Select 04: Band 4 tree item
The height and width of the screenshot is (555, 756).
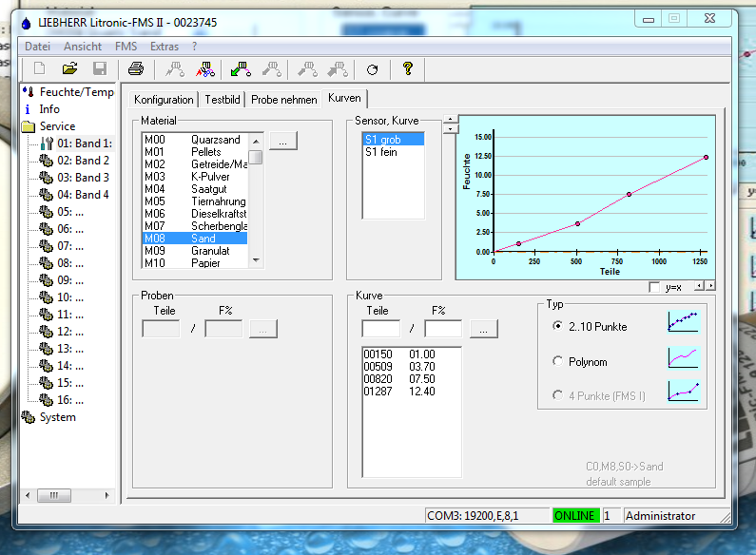pos(83,195)
